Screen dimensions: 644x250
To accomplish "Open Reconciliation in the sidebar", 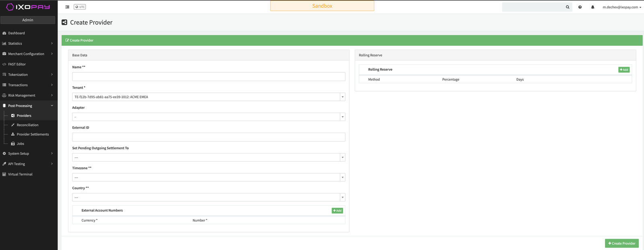I will pyautogui.click(x=27, y=125).
